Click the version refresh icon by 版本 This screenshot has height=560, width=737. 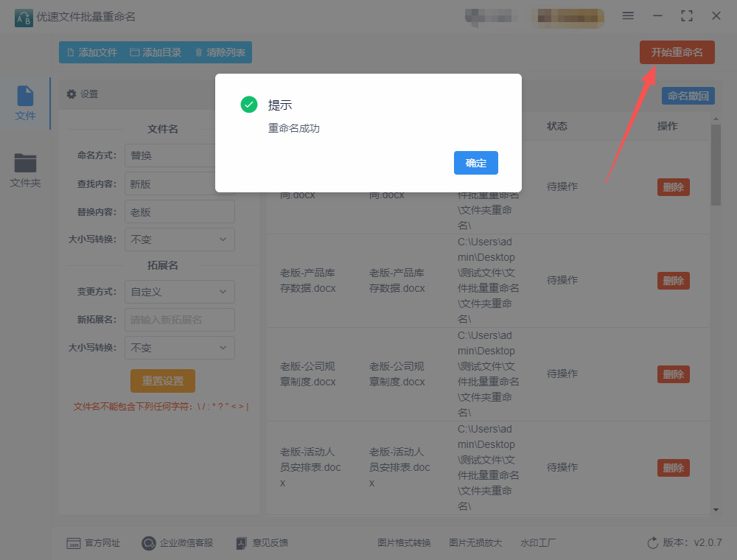[652, 542]
